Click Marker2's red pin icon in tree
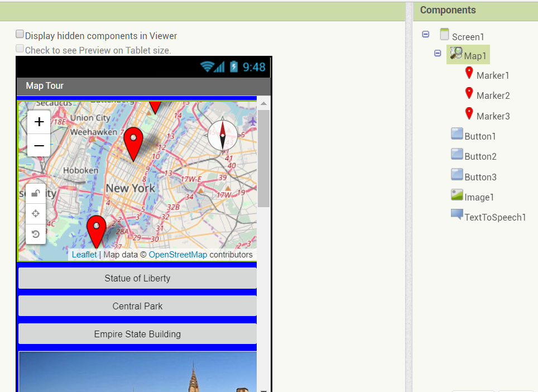The width and height of the screenshot is (538, 392). pyautogui.click(x=469, y=93)
